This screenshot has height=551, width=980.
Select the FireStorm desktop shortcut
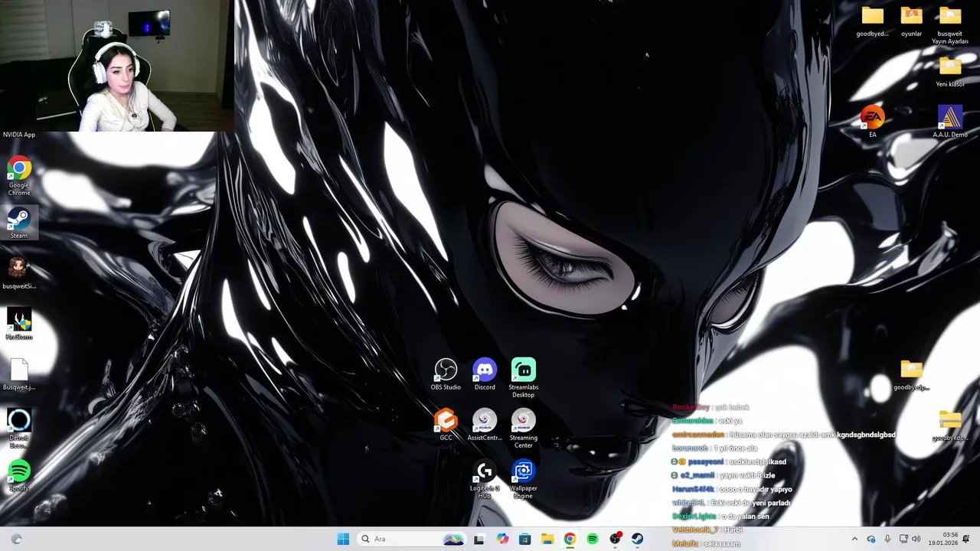[x=19, y=324]
